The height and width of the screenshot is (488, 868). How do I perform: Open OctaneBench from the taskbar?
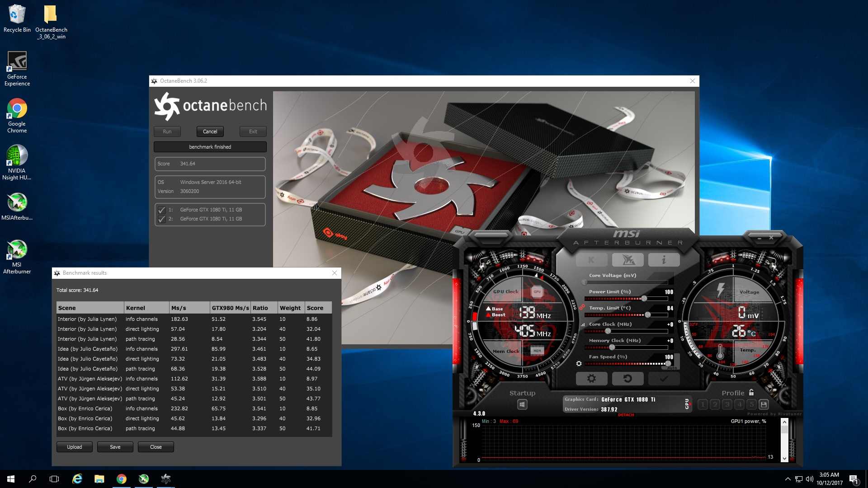166,479
